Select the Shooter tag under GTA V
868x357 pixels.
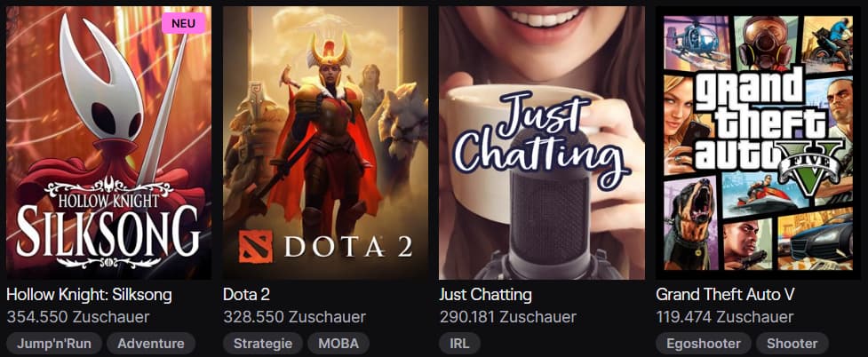792,343
